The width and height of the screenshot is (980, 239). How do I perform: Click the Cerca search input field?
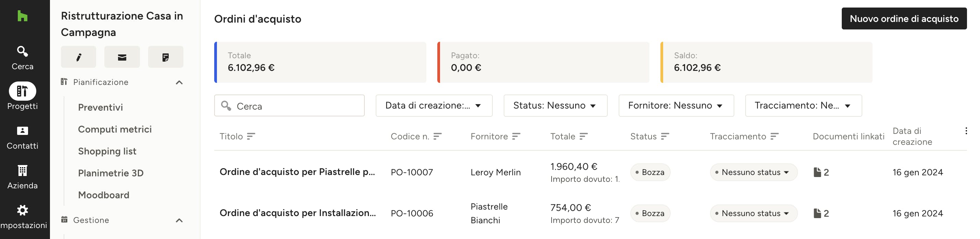[x=289, y=106]
